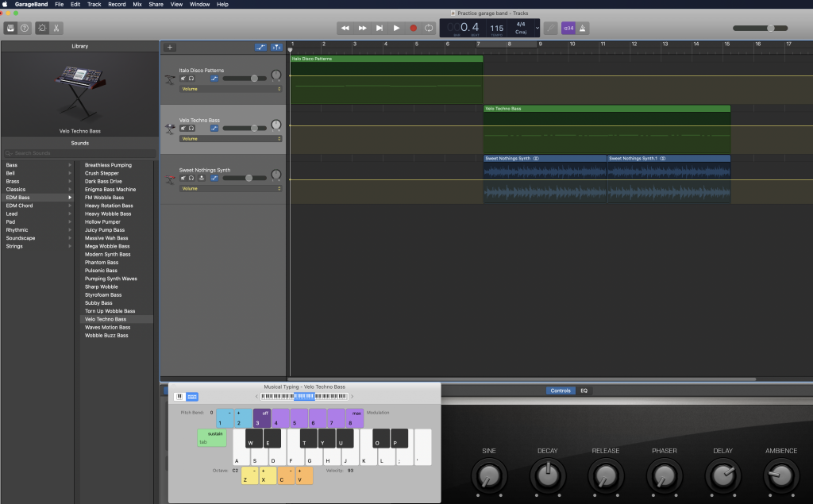Viewport: 813px width, 504px height.
Task: Open the Mix menu
Action: (137, 4)
